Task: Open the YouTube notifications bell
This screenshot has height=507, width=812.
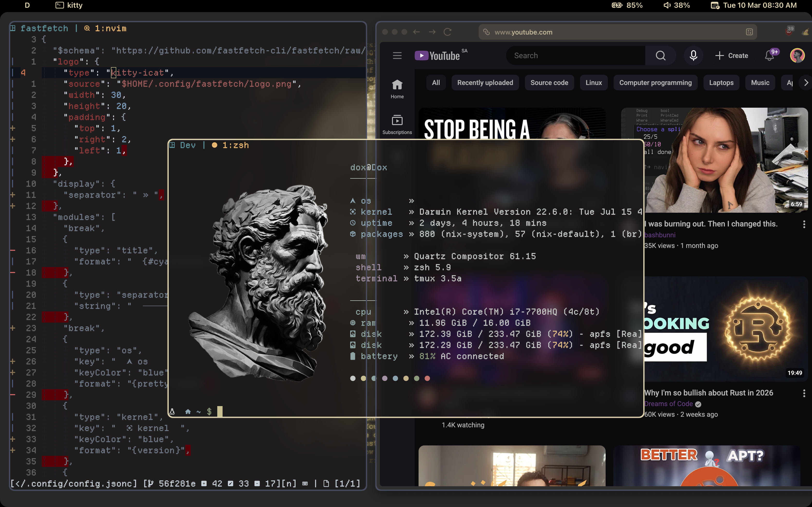Action: 769,56
